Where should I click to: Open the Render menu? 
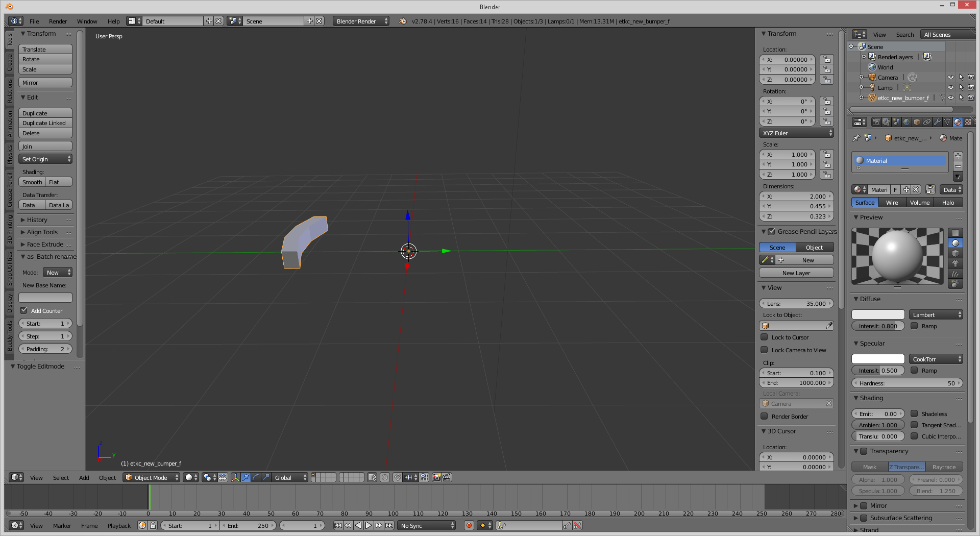(58, 21)
